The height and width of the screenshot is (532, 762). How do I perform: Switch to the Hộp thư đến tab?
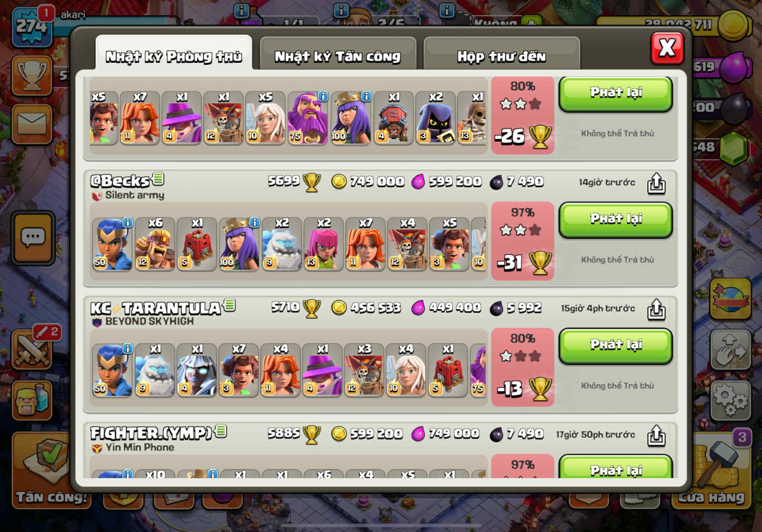click(x=501, y=56)
